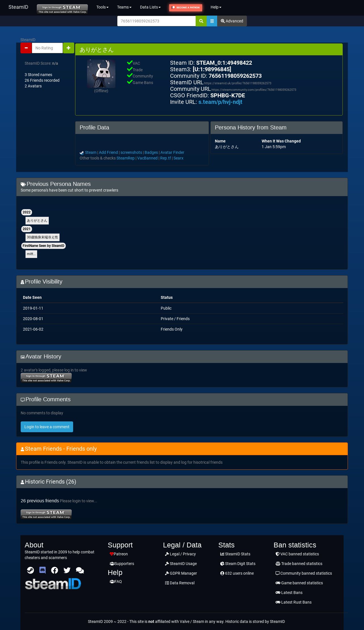Click the chat bubbles icon in the footer
This screenshot has width=364, height=630.
(80, 570)
